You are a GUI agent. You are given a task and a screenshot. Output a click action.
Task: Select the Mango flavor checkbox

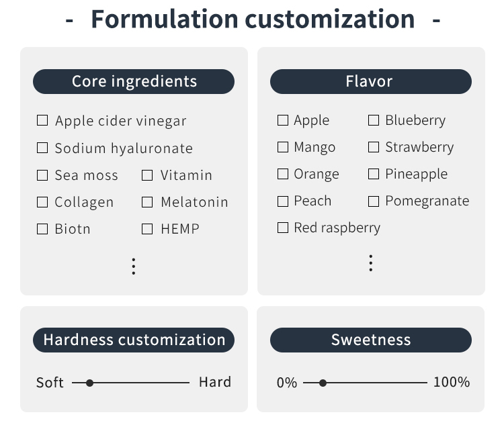[283, 147]
